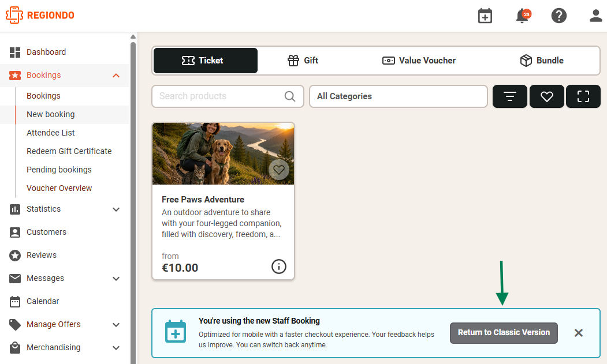Open the add booking calendar icon in header
This screenshot has height=364, width=607.
click(485, 16)
